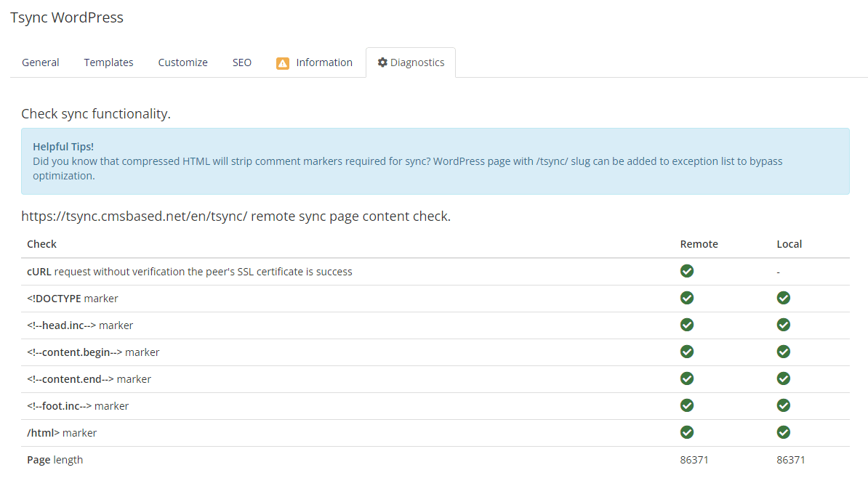The width and height of the screenshot is (868, 486).
Task: Click the Remote check icon for content.end marker
Action: point(687,378)
